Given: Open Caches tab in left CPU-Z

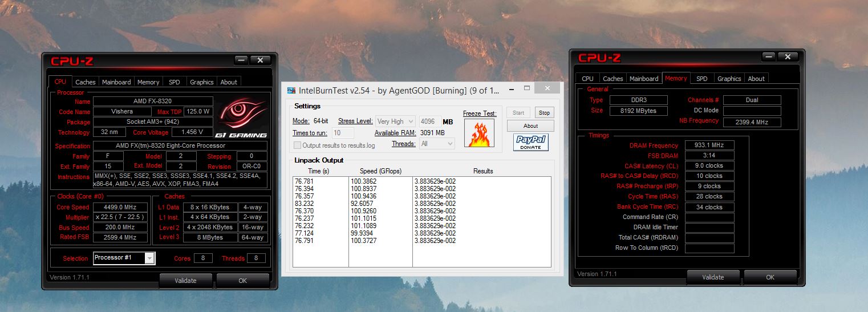Looking at the screenshot, I should point(86,82).
